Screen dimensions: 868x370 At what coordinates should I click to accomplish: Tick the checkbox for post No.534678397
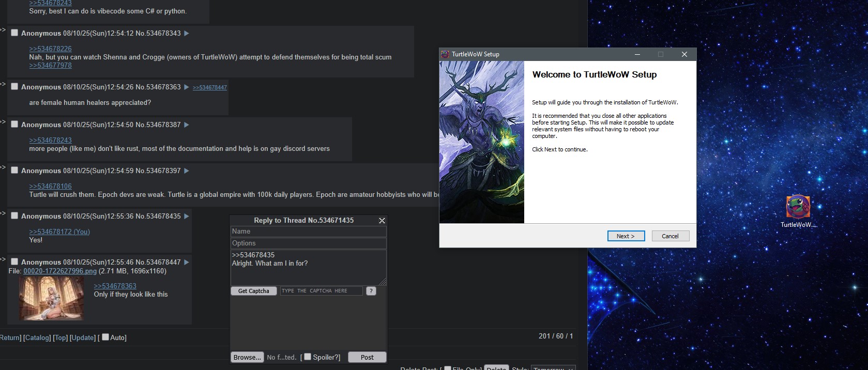click(14, 170)
